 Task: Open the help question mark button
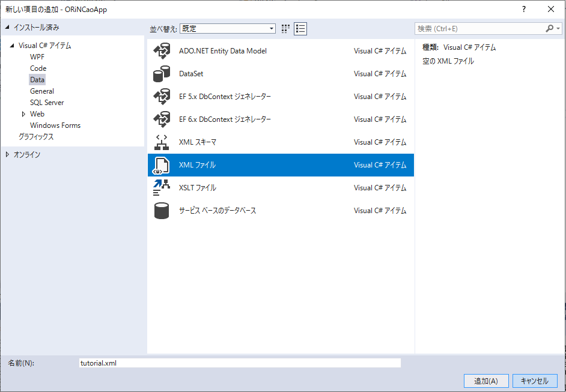point(524,10)
